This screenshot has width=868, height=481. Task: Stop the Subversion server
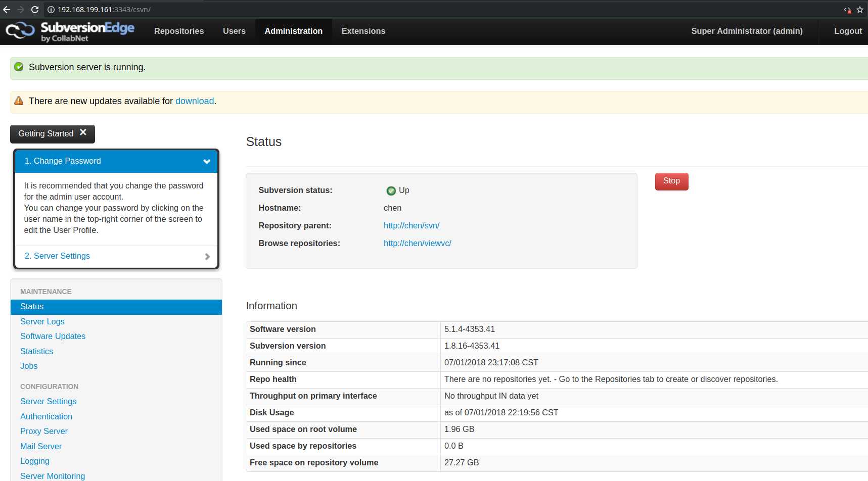[671, 181]
